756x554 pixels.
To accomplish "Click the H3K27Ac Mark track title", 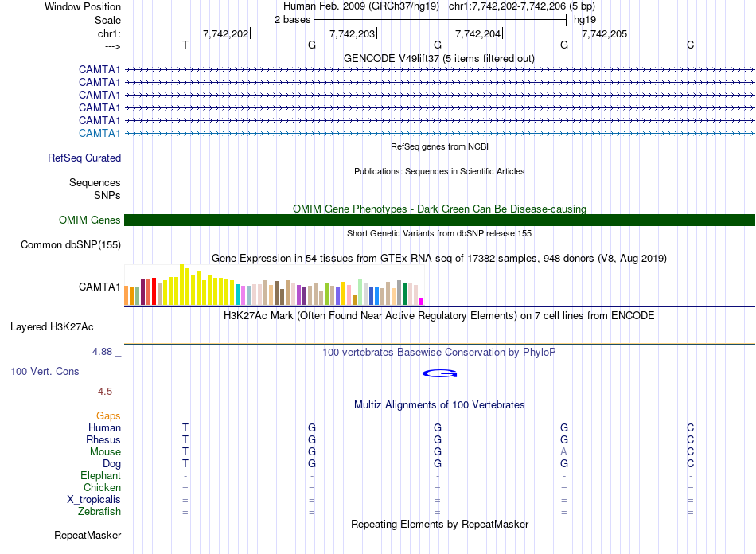I will pyautogui.click(x=439, y=315).
